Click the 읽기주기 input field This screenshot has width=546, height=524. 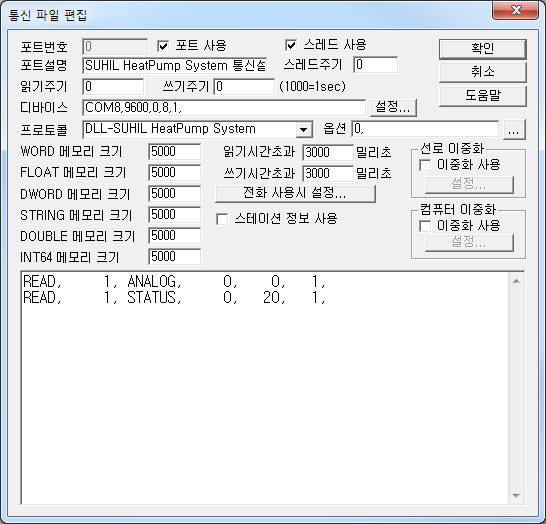[113, 86]
